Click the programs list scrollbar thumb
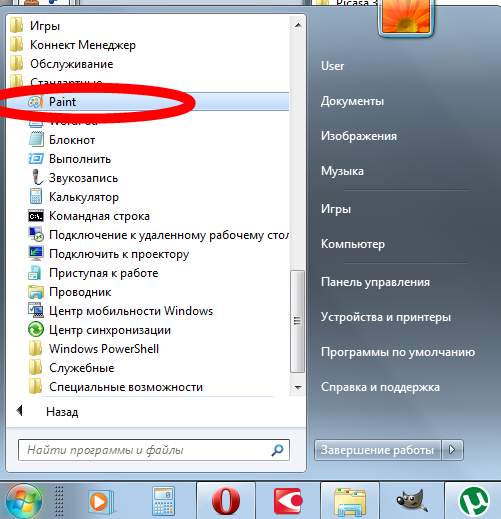Image resolution: width=501 pixels, height=519 pixels. coord(297,321)
